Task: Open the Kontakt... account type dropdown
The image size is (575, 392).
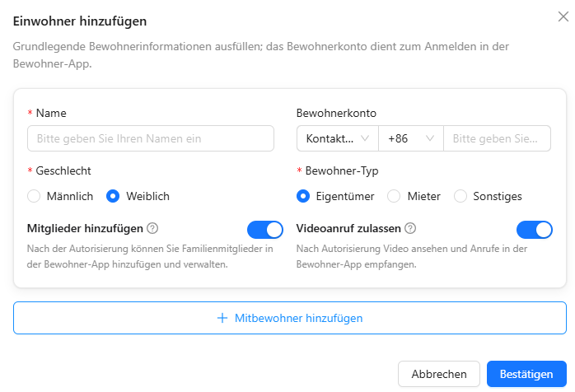Action: point(338,138)
